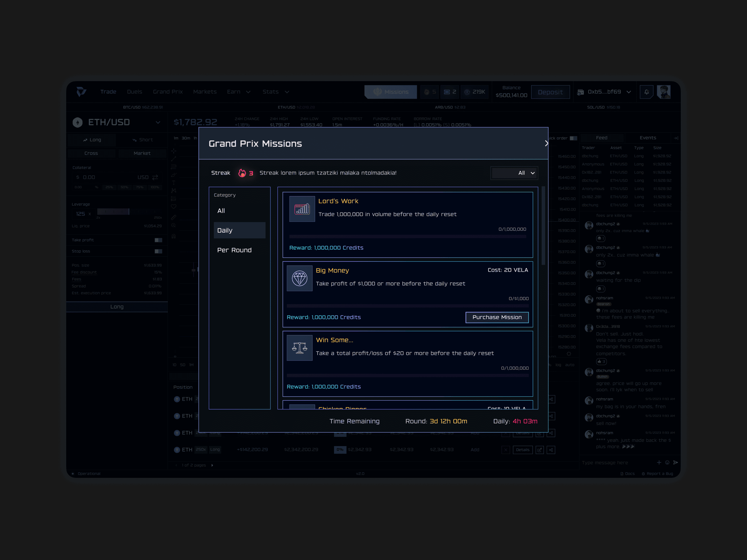
Task: Swap collateral currency with the arrows icon
Action: coord(155,177)
